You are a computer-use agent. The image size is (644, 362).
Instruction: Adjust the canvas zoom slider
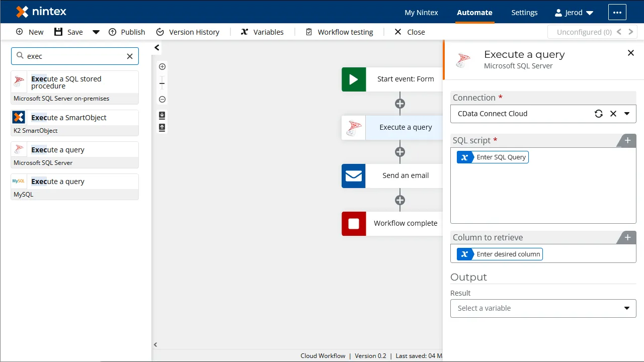(x=162, y=83)
